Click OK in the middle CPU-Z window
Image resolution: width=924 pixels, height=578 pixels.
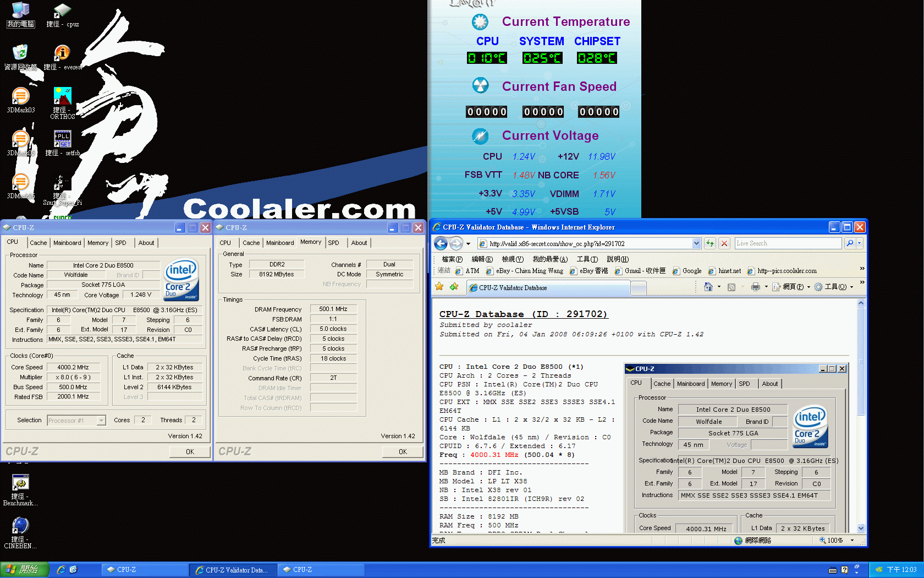pyautogui.click(x=403, y=451)
